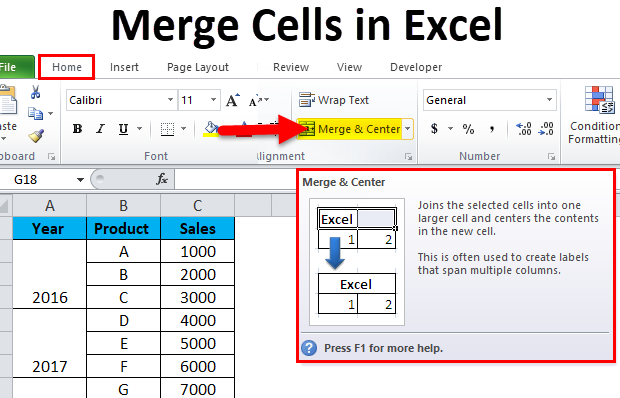
Task: Open Conditional Formatting menu
Action: [594, 116]
